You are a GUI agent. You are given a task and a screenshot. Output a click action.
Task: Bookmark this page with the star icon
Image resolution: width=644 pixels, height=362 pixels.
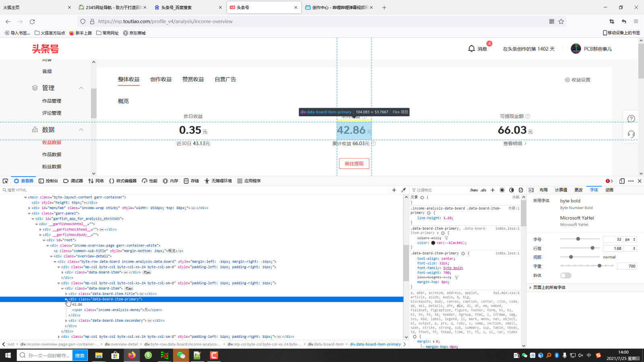pos(561,21)
